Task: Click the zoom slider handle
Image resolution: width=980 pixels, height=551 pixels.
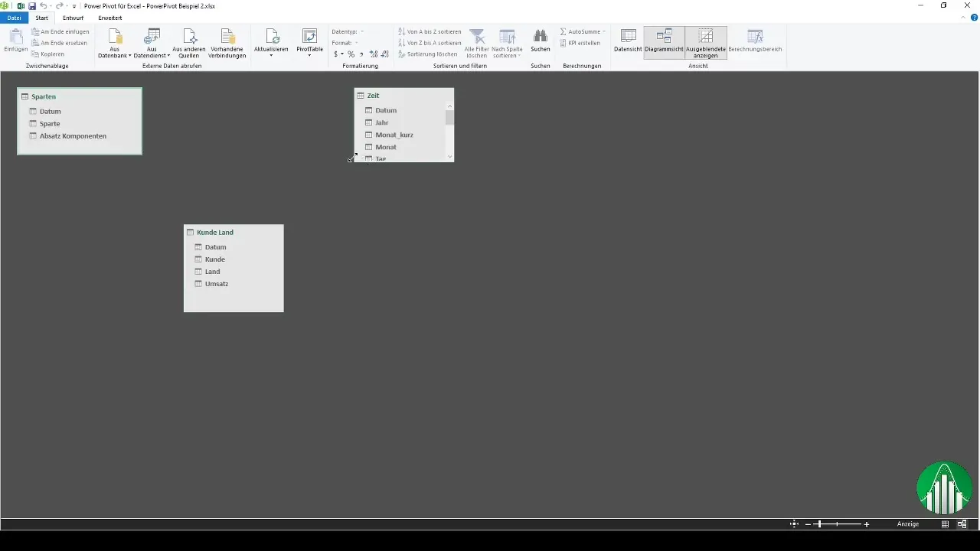Action: coord(819,524)
